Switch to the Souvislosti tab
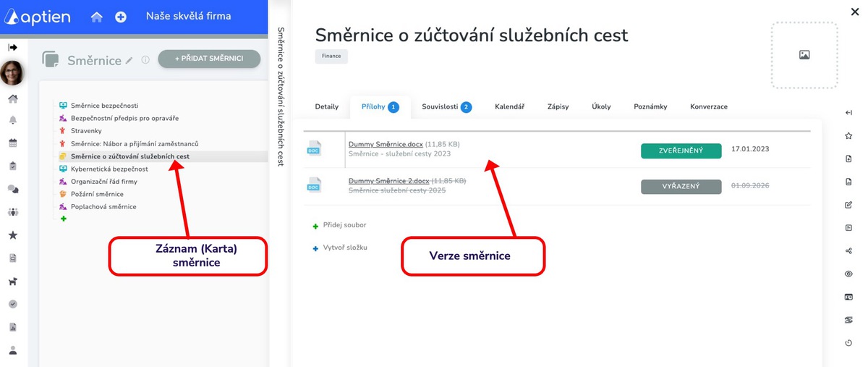Screen dimensions: 868x367 [x=447, y=106]
